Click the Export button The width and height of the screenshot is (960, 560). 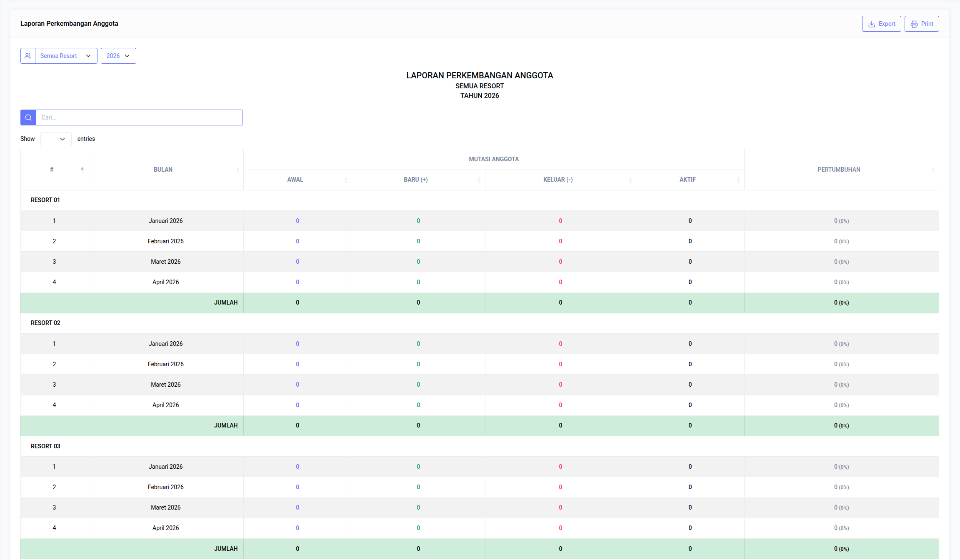point(881,24)
